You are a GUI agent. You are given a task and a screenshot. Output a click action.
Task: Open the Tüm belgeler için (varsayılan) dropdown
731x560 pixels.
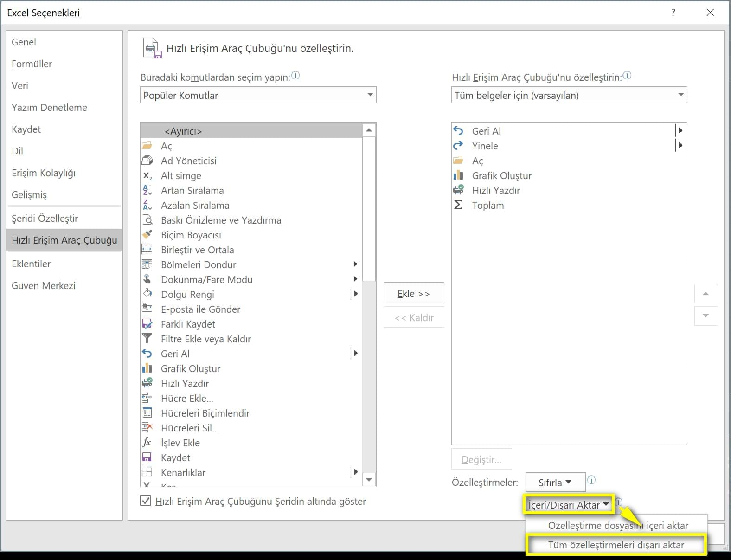569,95
